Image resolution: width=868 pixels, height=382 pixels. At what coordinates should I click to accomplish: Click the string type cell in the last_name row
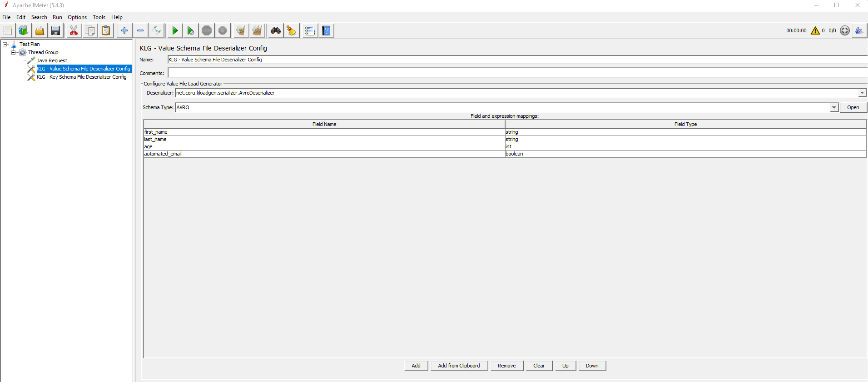pyautogui.click(x=685, y=139)
